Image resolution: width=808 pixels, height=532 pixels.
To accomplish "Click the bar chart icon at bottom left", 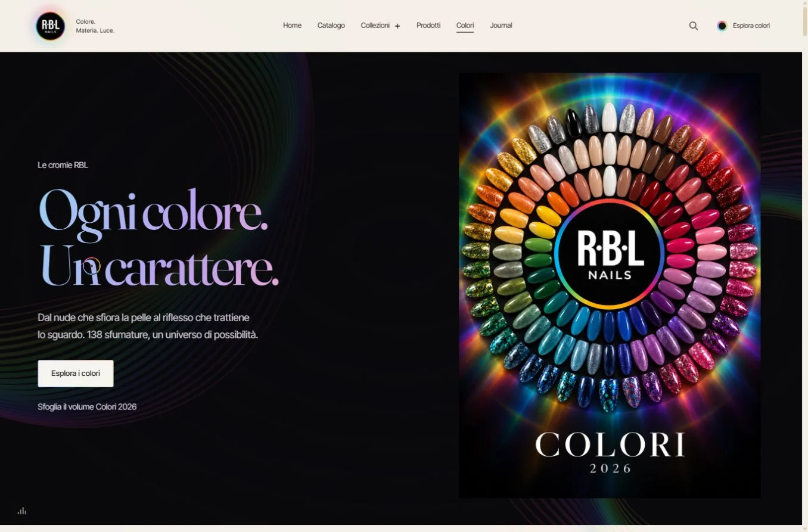I will click(22, 511).
